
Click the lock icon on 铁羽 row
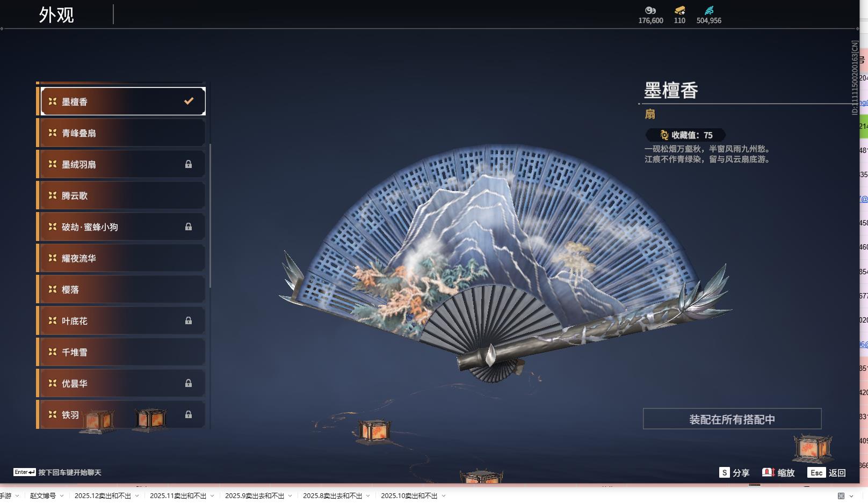pos(189,414)
